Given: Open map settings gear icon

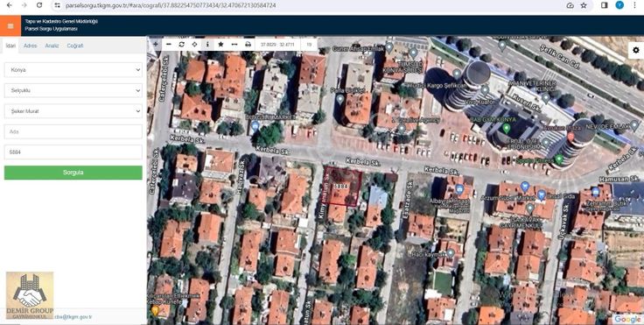Looking at the screenshot, I should (636, 50).
